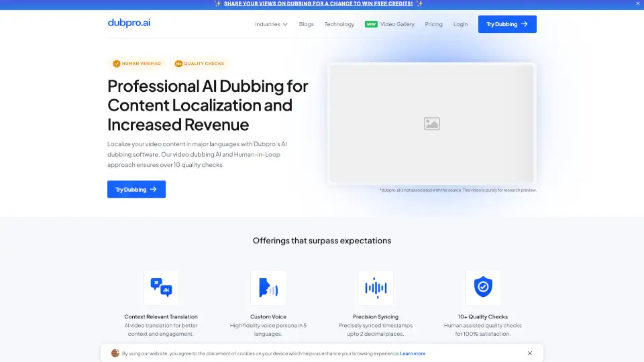Close the top announcement banner
The height and width of the screenshot is (362, 644).
pyautogui.click(x=638, y=3)
